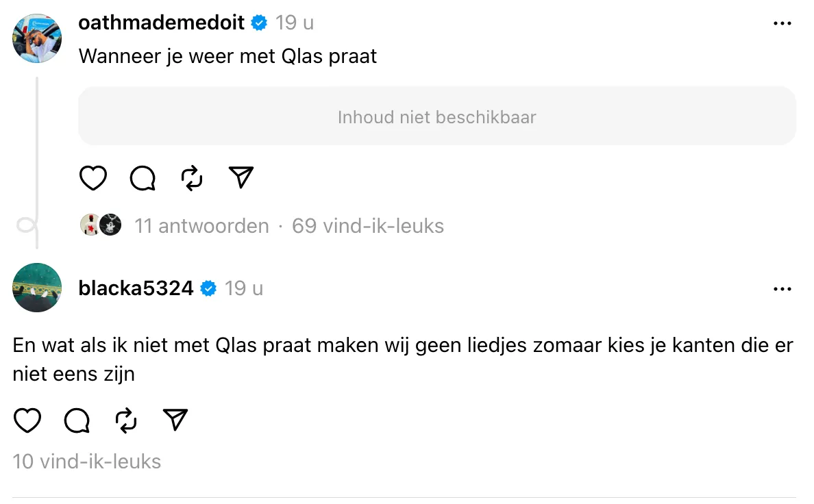Like the oathmademedoit post with heart icon
The width and height of the screenshot is (814, 504).
93,178
